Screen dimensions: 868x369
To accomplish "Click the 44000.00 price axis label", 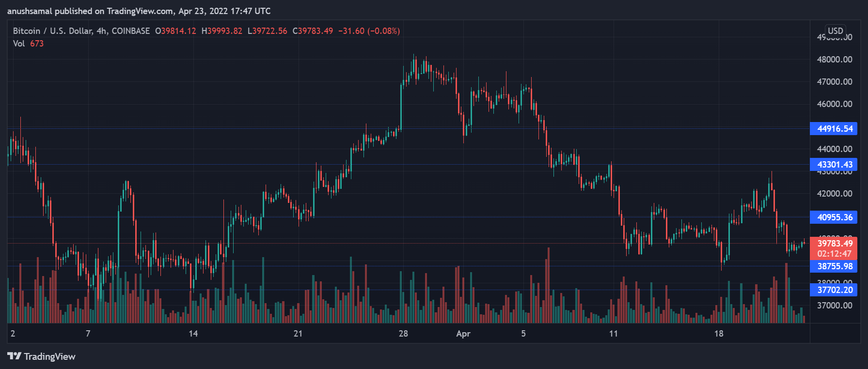I will click(835, 149).
